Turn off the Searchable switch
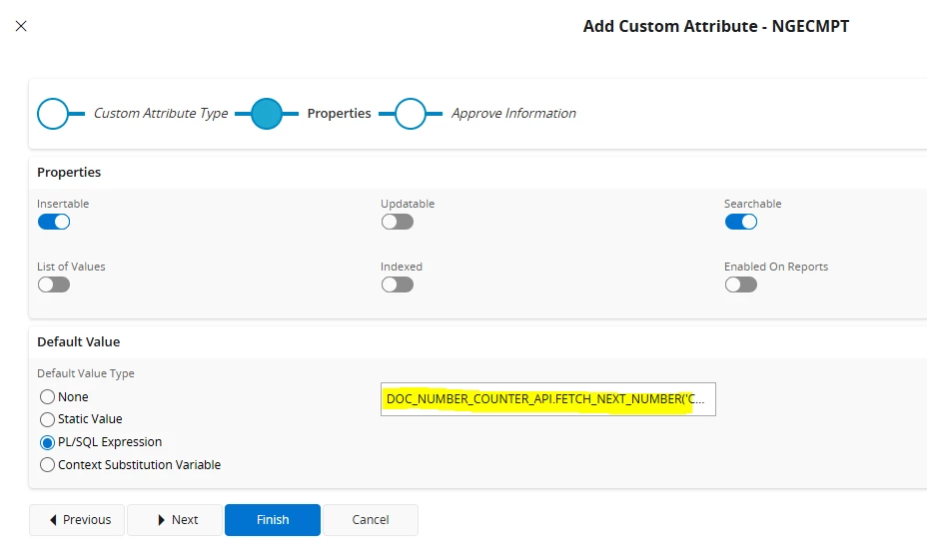The image size is (927, 560). click(x=740, y=222)
